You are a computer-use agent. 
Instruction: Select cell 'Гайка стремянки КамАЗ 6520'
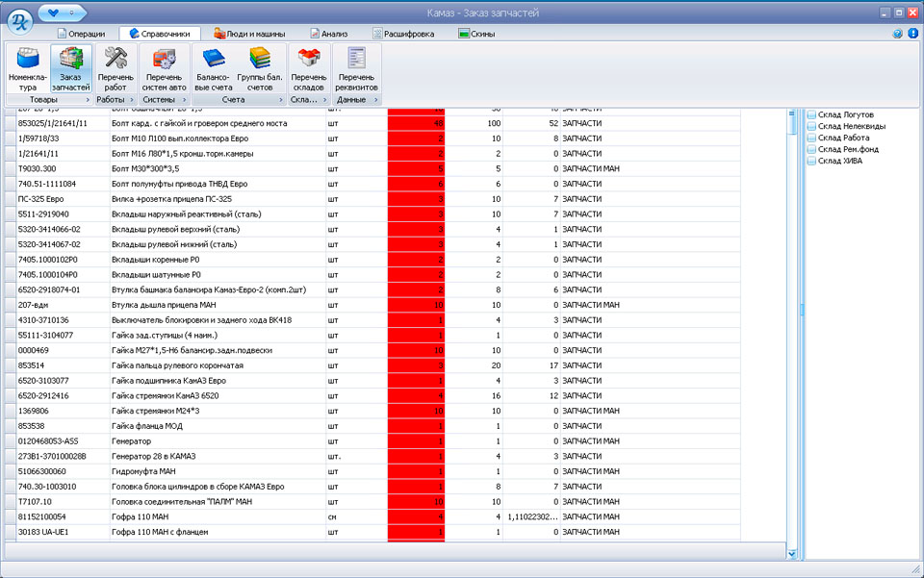tap(218, 395)
